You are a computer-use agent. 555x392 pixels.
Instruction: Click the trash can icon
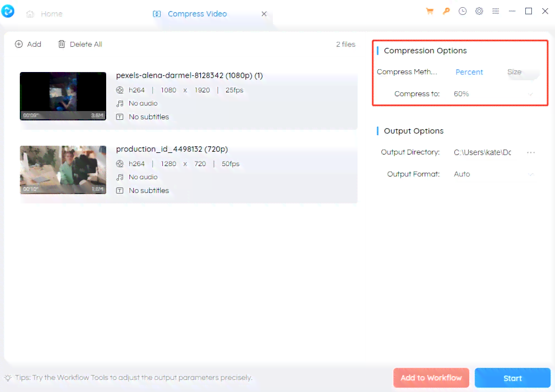62,44
